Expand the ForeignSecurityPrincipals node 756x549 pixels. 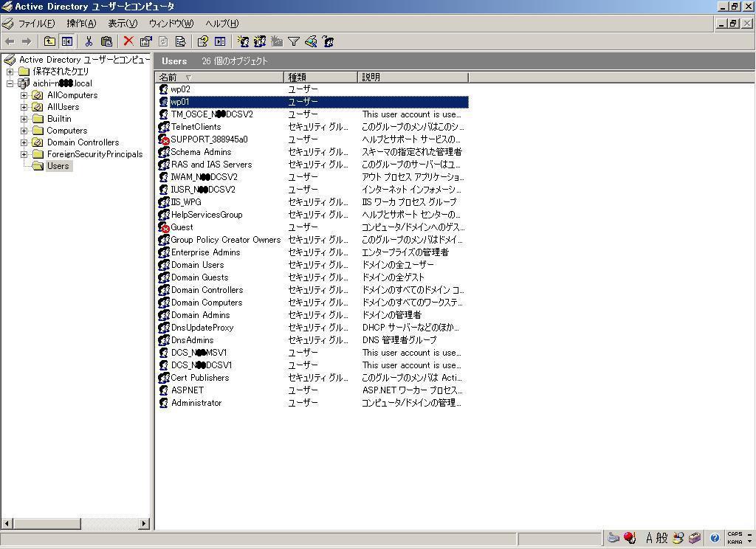[x=24, y=154]
